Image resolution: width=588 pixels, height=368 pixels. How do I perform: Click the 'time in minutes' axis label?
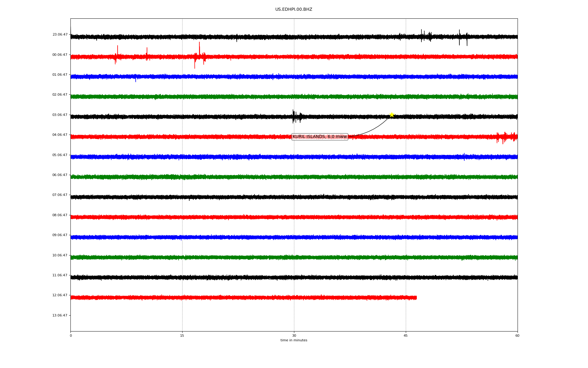[294, 340]
